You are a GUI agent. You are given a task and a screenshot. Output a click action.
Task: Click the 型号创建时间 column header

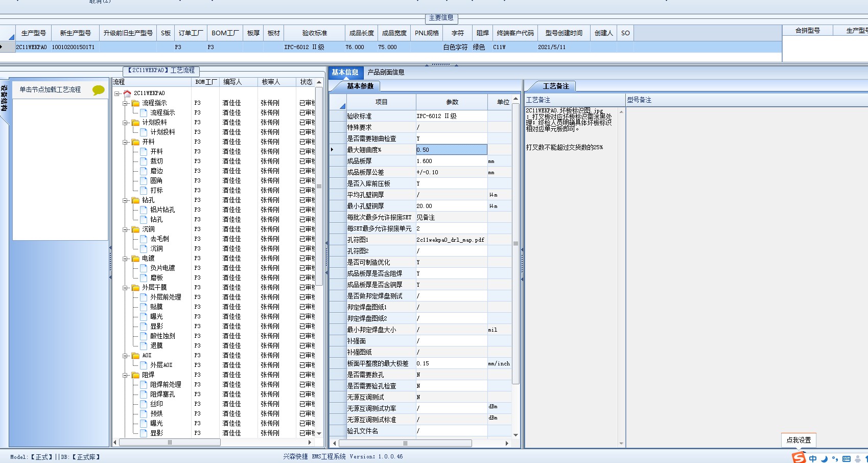pos(564,33)
